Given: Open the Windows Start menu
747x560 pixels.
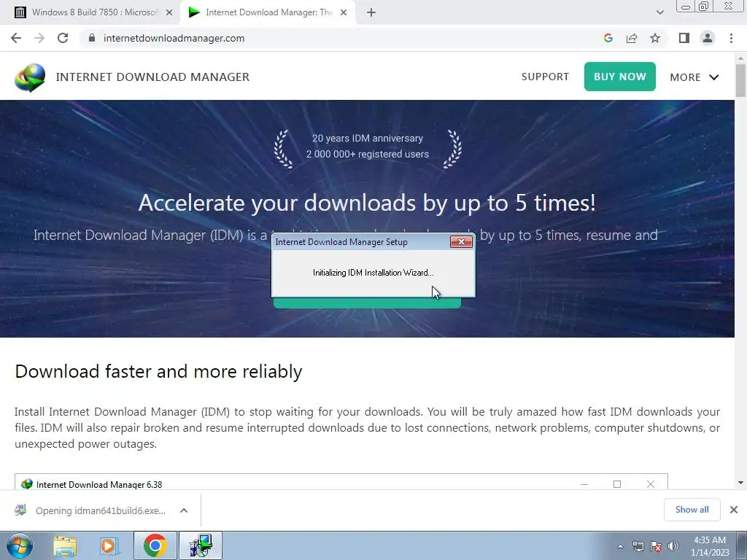Looking at the screenshot, I should click(19, 545).
